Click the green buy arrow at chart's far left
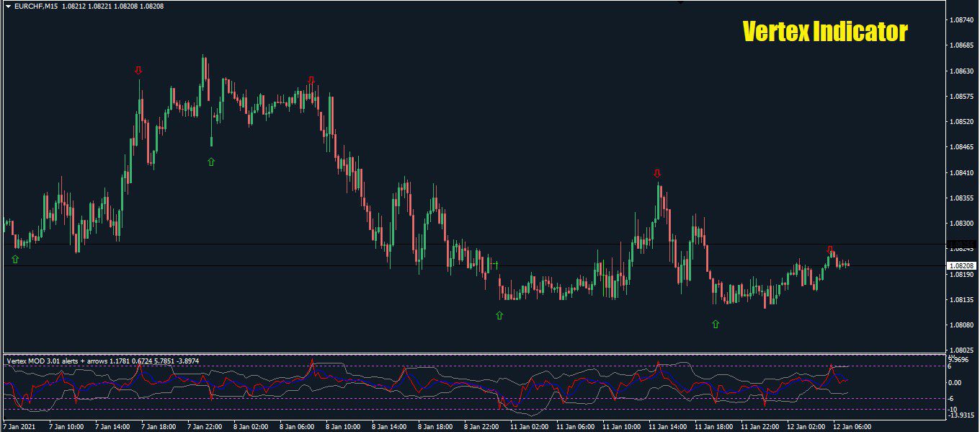 point(15,259)
